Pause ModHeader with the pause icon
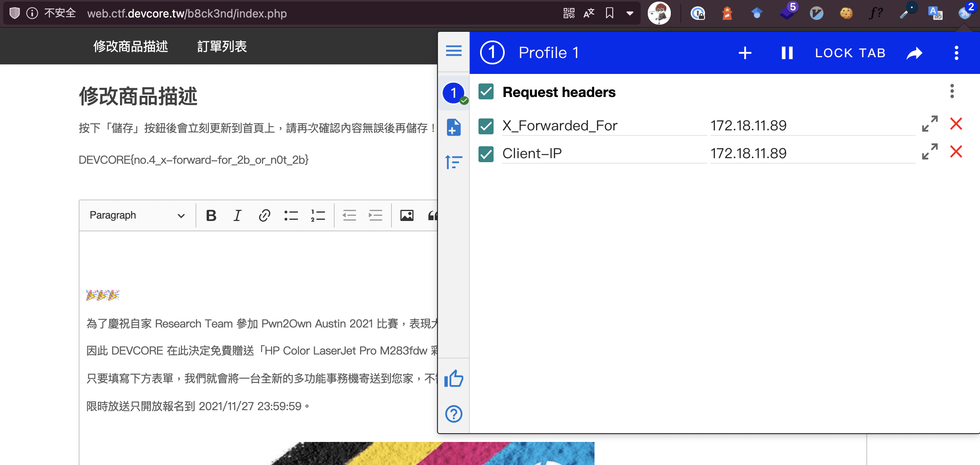This screenshot has height=465, width=980. (787, 53)
